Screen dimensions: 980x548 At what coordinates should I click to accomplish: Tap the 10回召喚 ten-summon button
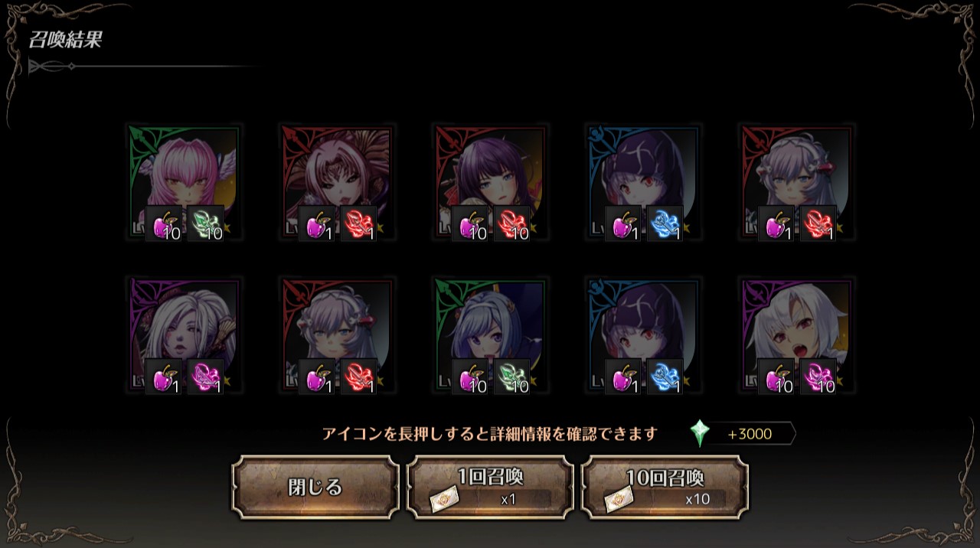click(665, 488)
